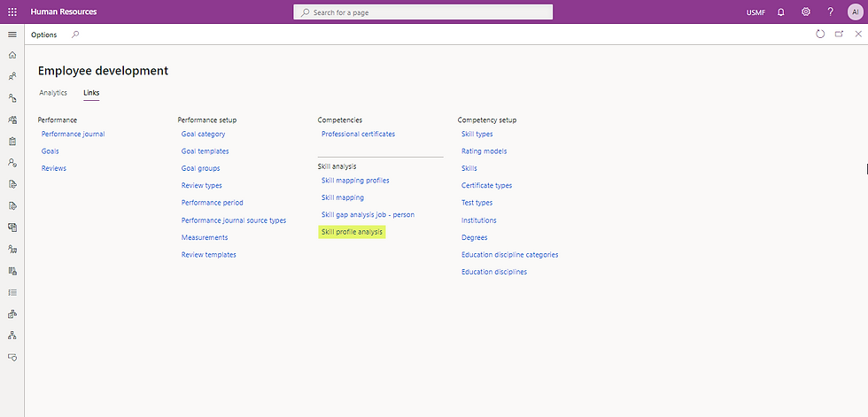Viewport: 868px width, 417px height.
Task: Open Skill mapping profiles link
Action: coord(355,181)
